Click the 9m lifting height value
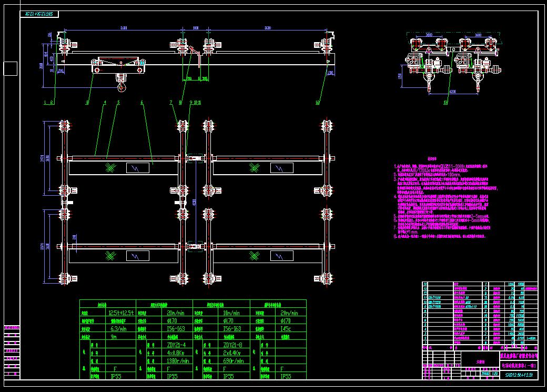This screenshot has height=392, width=547. click(x=113, y=337)
